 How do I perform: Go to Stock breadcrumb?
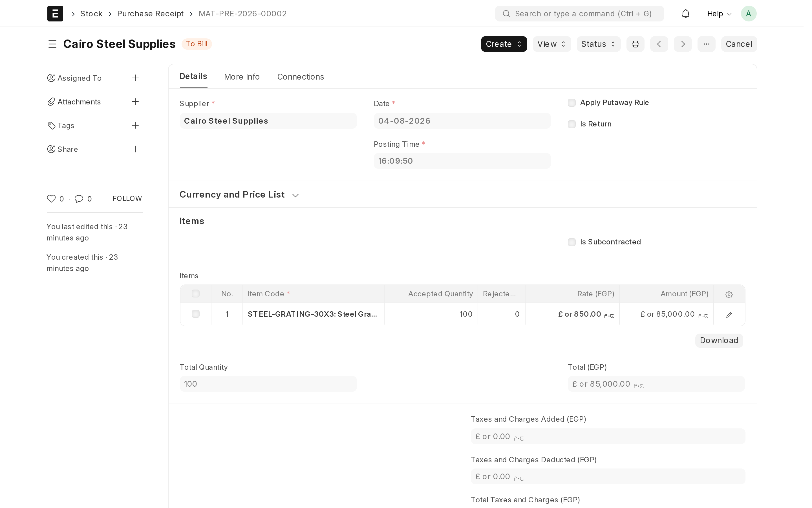pos(91,14)
